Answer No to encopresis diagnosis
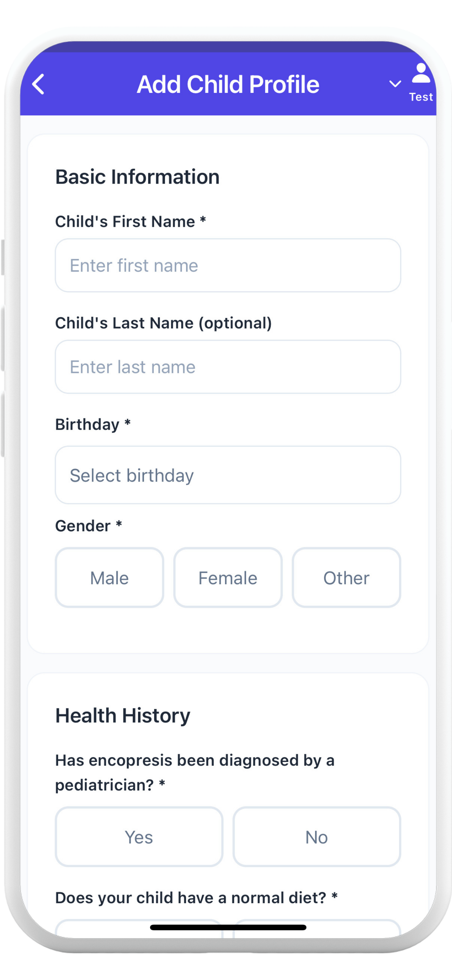Image resolution: width=452 pixels, height=980 pixels. tap(316, 837)
